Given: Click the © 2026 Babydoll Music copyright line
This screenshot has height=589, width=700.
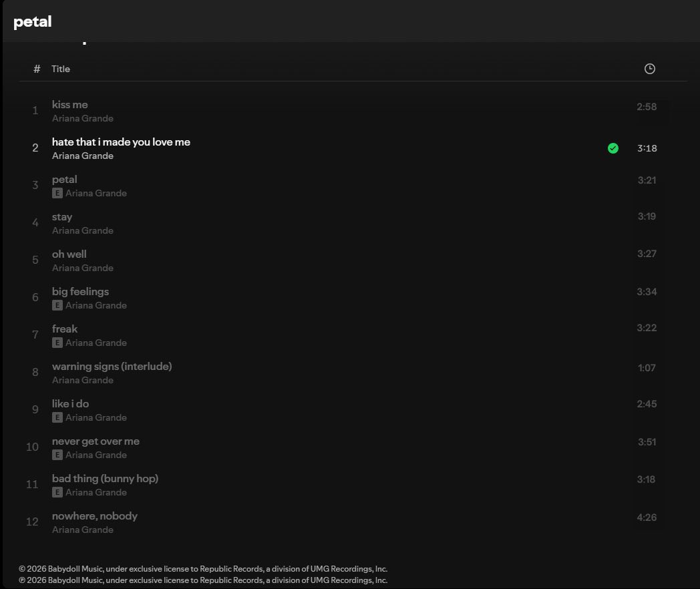Looking at the screenshot, I should point(203,569).
